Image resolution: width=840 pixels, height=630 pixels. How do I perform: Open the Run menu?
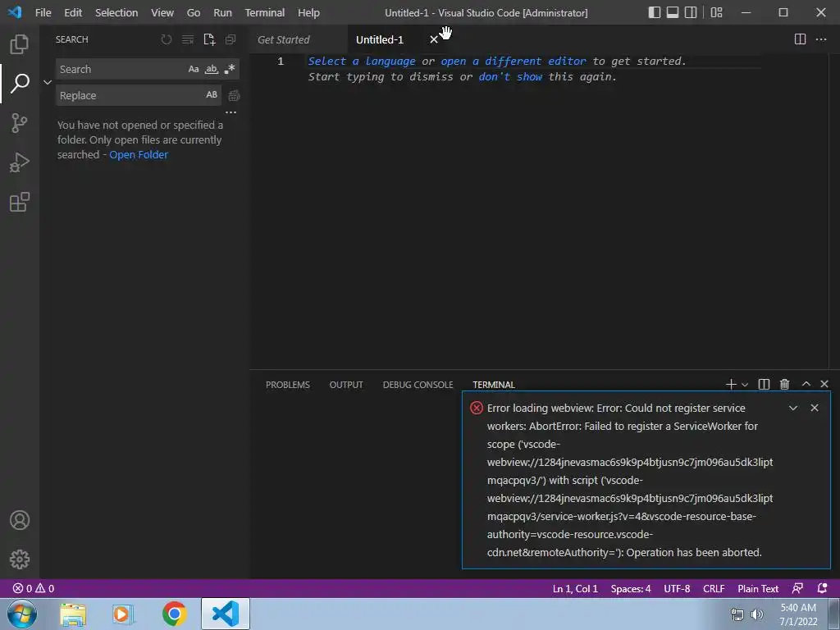[222, 12]
